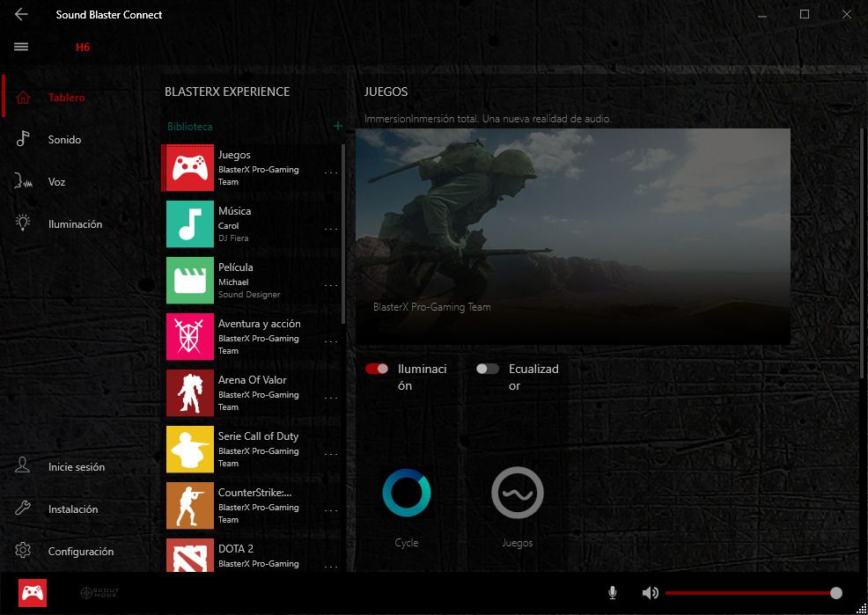This screenshot has width=868, height=615.
Task: Switch to the Voz section
Action: click(x=56, y=182)
